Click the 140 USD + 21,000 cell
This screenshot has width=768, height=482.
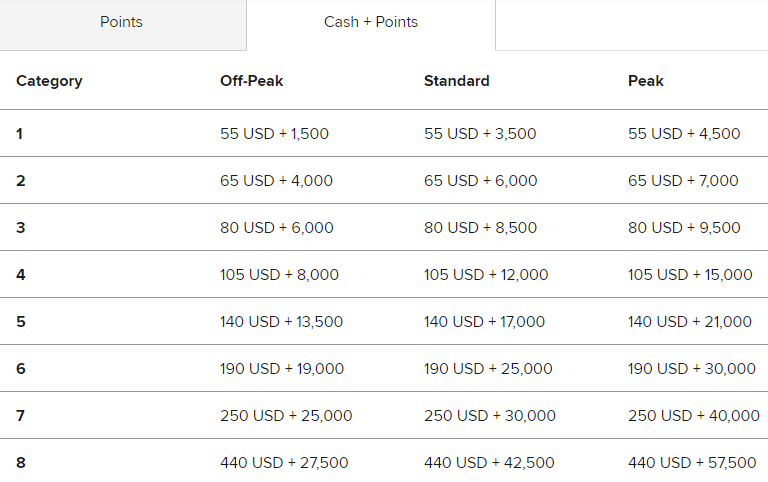(690, 322)
